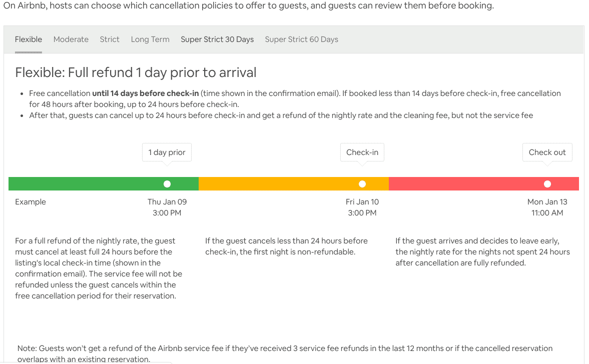Click the '1 day prior' tooltip label
Image resolution: width=589 pixels, height=364 pixels.
click(x=167, y=151)
